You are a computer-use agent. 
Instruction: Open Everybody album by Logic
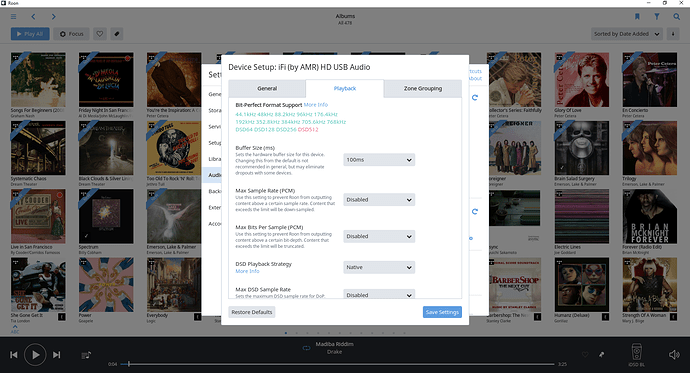[174, 285]
